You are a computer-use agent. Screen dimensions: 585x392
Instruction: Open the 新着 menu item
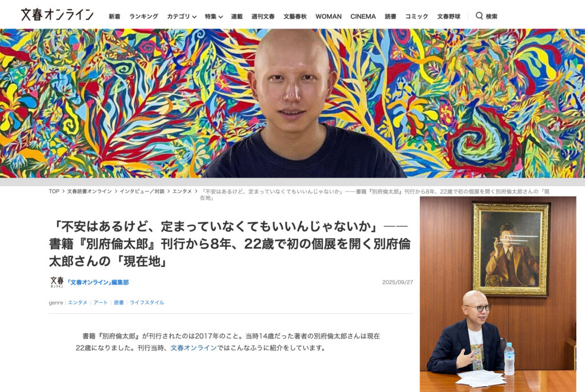[114, 17]
